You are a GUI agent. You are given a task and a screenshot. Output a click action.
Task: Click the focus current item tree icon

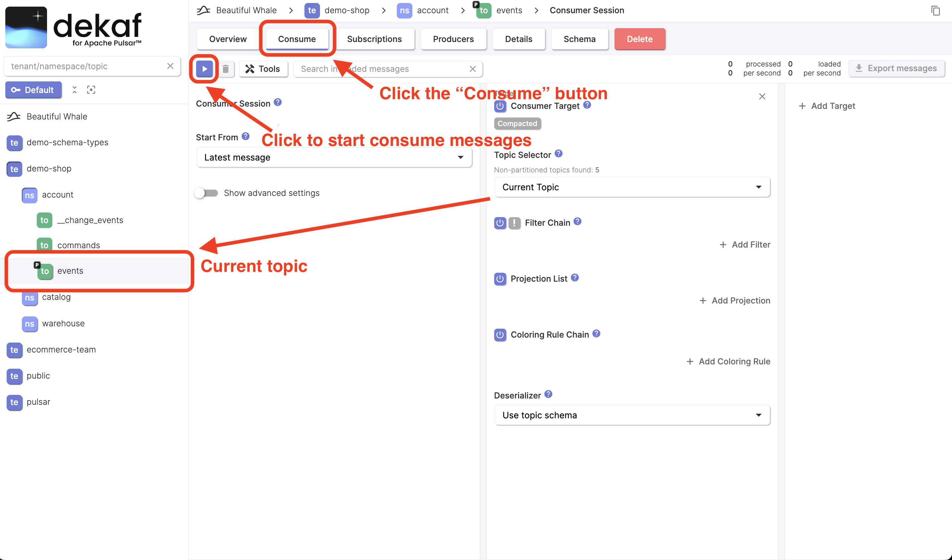(91, 90)
